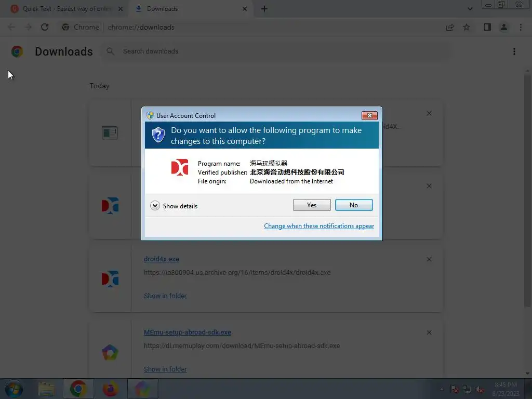The image size is (532, 399).
Task: Click the volume tray icon
Action: click(x=480, y=390)
